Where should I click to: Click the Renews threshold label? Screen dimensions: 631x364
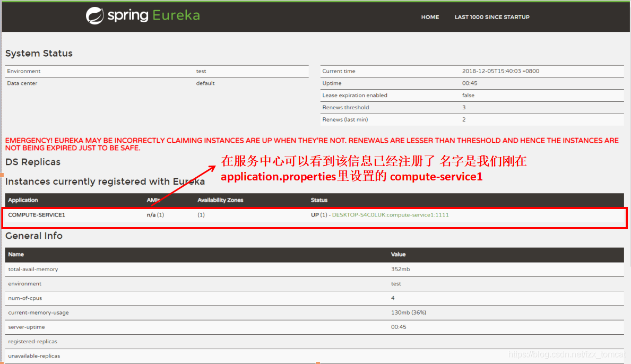pyautogui.click(x=345, y=107)
